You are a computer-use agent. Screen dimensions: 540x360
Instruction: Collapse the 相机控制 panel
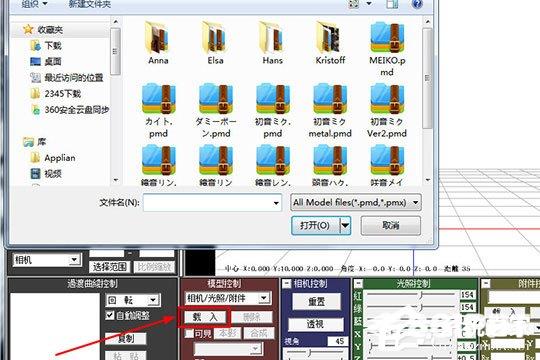(287, 284)
